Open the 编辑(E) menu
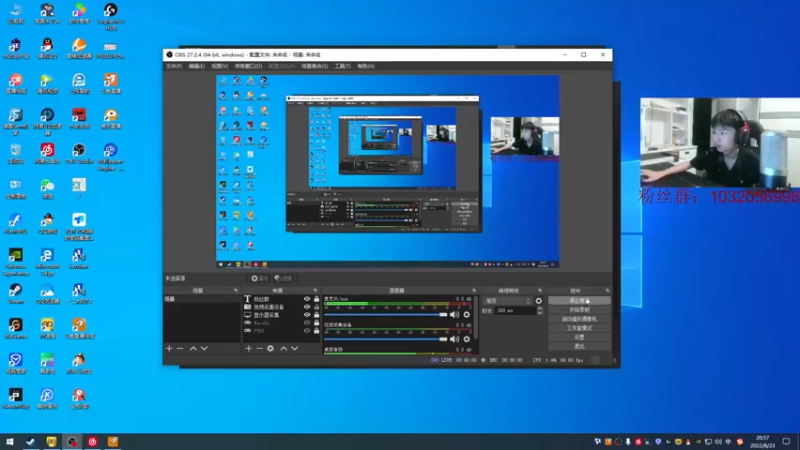Screen dimensions: 800x450 pyautogui.click(x=196, y=66)
